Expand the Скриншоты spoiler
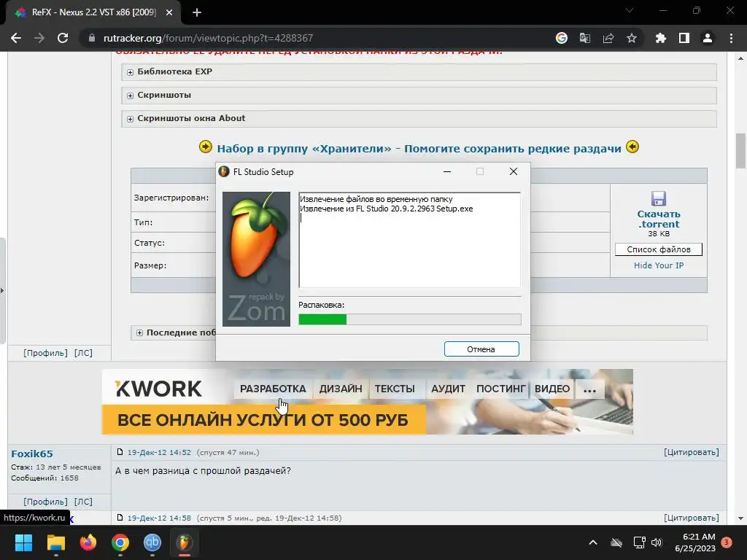The height and width of the screenshot is (560, 747). [x=419, y=96]
